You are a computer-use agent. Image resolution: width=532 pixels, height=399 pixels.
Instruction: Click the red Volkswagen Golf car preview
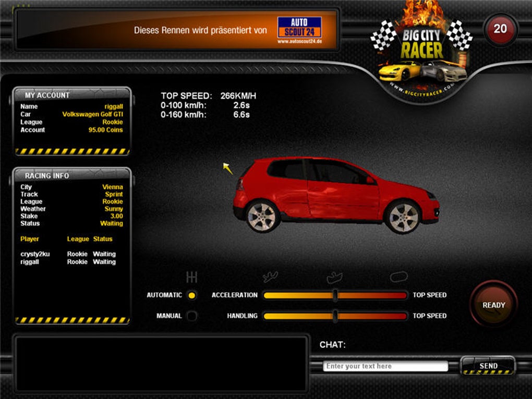(336, 195)
